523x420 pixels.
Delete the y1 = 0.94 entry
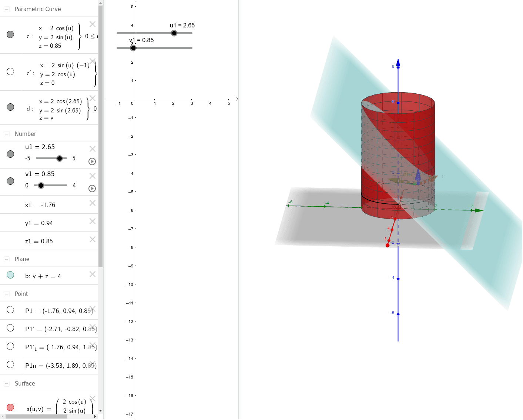[93, 221]
